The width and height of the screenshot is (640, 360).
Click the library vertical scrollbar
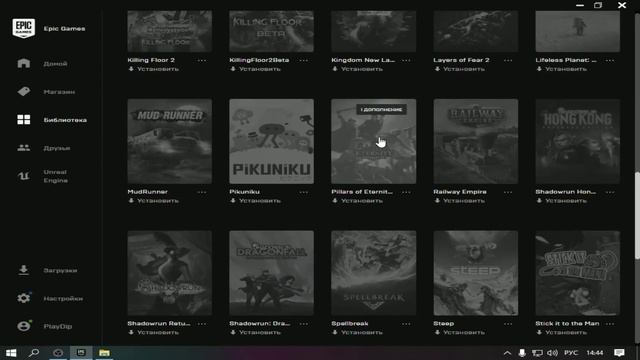point(637,216)
